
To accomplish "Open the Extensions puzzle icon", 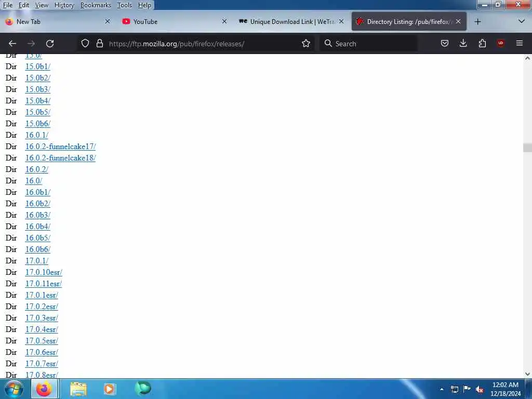I will coord(482,44).
